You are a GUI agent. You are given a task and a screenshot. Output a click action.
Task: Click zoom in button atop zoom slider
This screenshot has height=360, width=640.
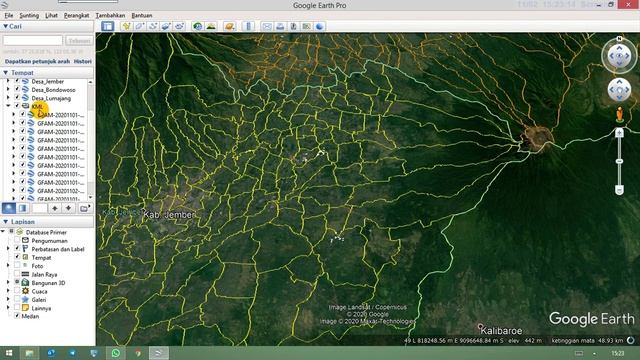619,132
